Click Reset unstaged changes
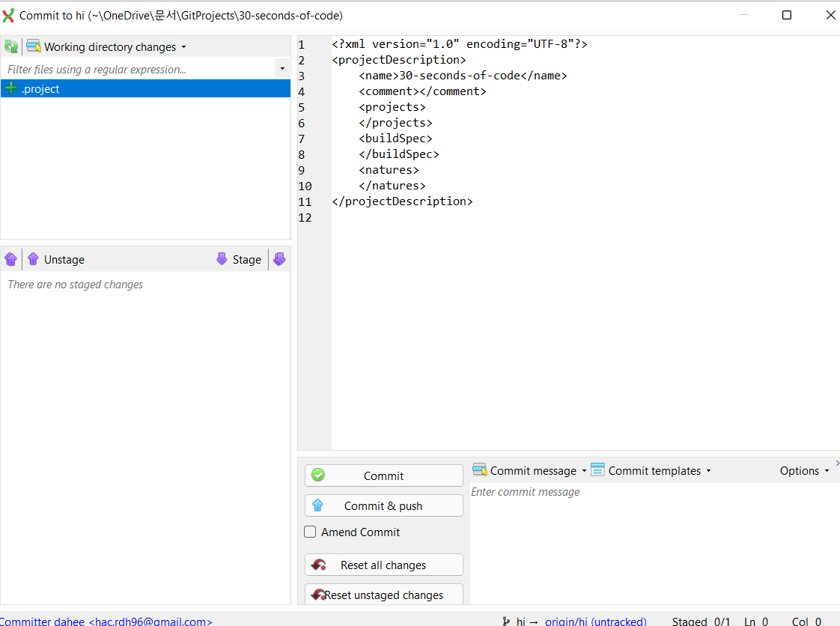 tap(383, 595)
